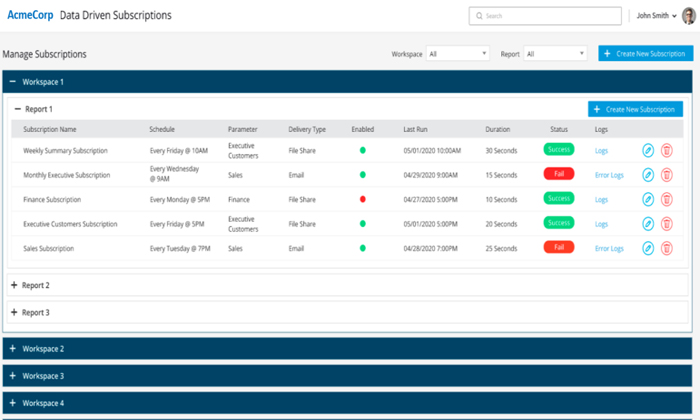The width and height of the screenshot is (700, 420).
Task: Click the Duration column header
Action: click(497, 129)
